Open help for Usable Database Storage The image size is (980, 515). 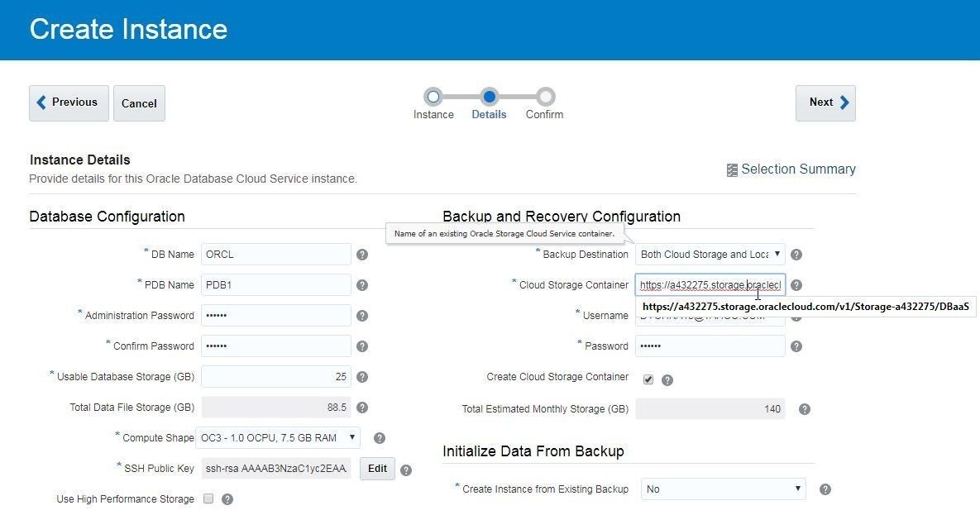[x=362, y=377]
